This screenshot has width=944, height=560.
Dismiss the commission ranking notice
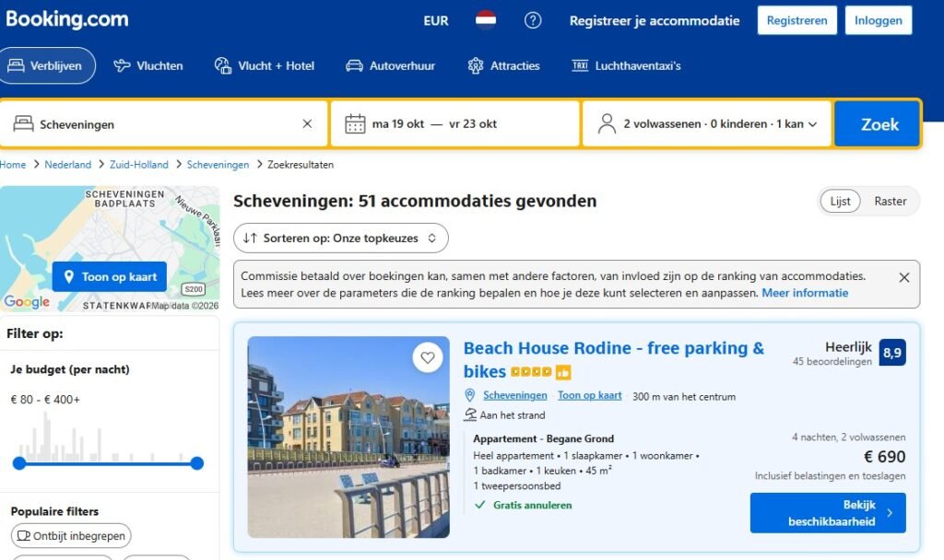pos(903,277)
